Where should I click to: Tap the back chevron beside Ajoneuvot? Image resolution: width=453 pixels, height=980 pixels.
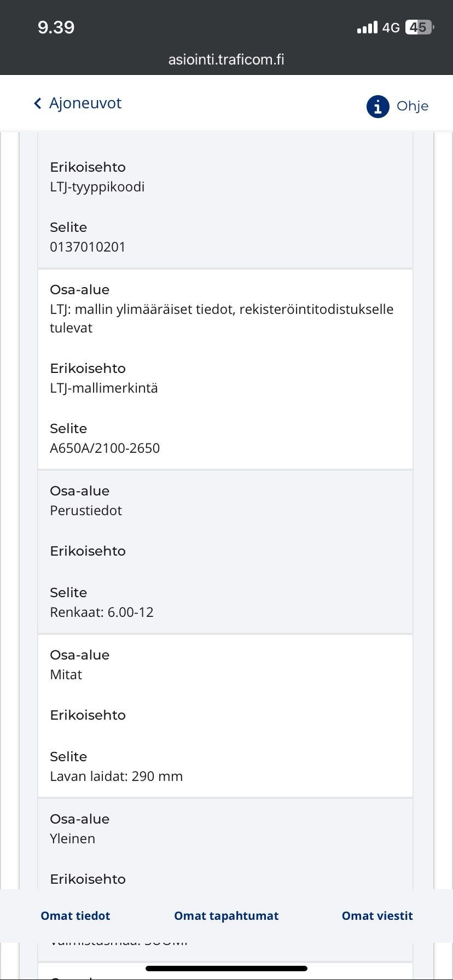tap(37, 103)
